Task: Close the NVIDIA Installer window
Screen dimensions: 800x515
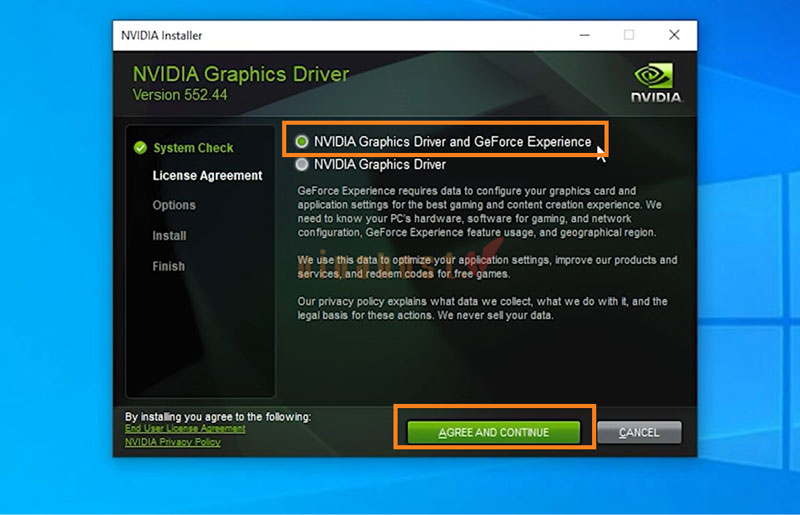Action: tap(674, 35)
